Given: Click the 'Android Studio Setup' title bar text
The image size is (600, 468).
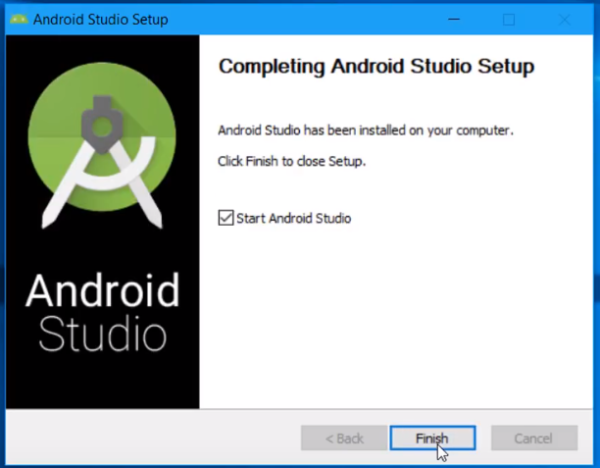Looking at the screenshot, I should pos(101,19).
